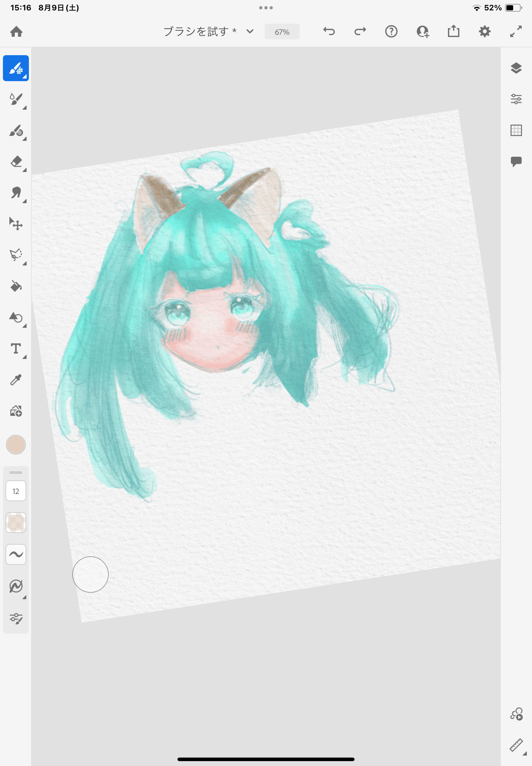Open the Comments panel
This screenshot has height=766, width=532.
tap(516, 161)
